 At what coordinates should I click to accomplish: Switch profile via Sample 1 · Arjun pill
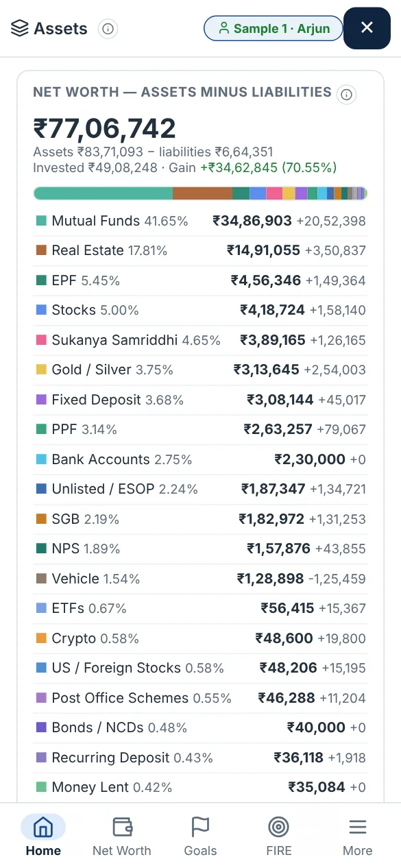273,28
